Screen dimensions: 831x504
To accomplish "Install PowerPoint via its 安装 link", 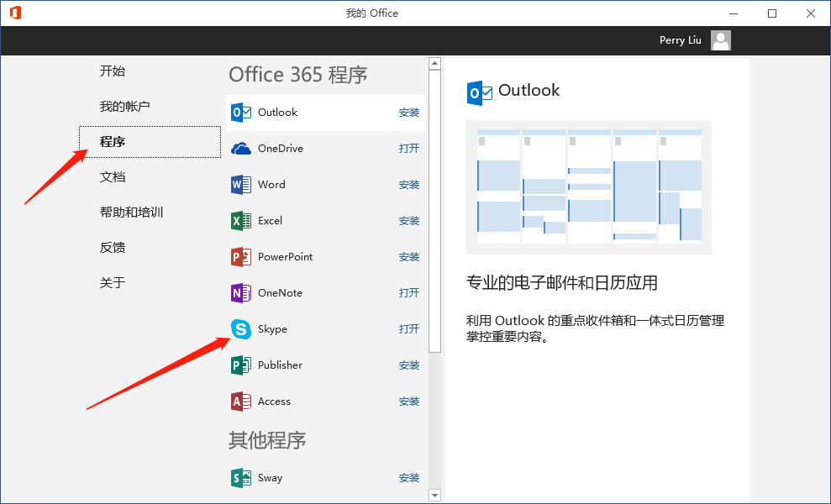I will tap(409, 256).
